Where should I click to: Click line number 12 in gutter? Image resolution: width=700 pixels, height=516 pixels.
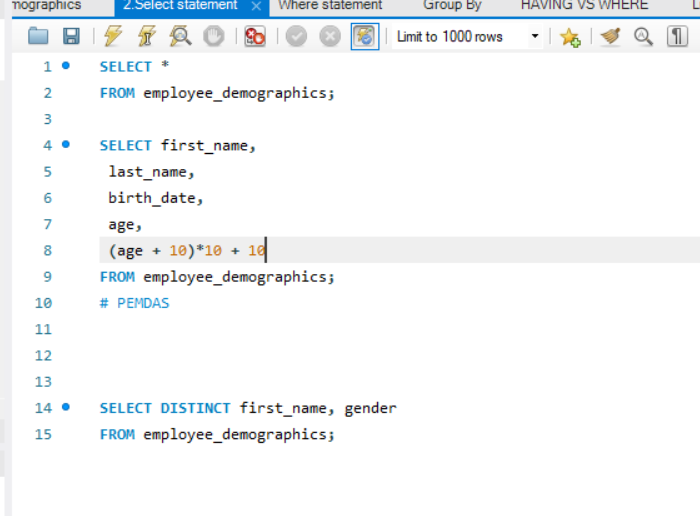click(43, 356)
